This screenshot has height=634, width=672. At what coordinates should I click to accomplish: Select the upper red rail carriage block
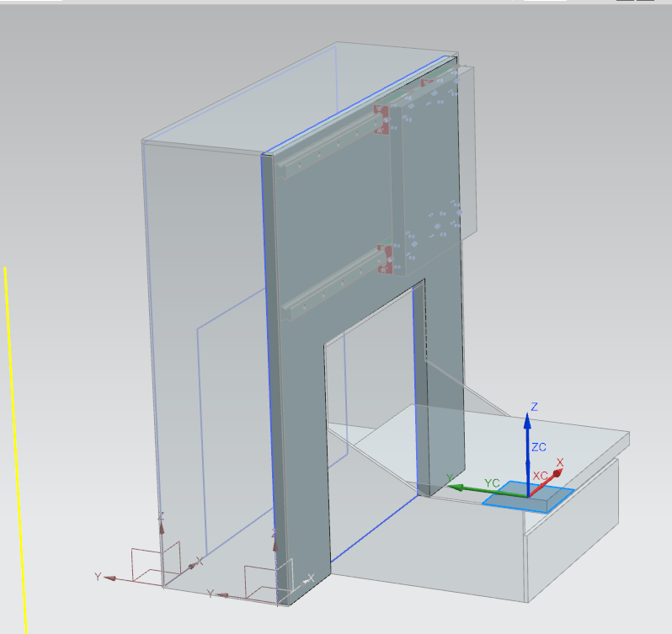click(381, 120)
